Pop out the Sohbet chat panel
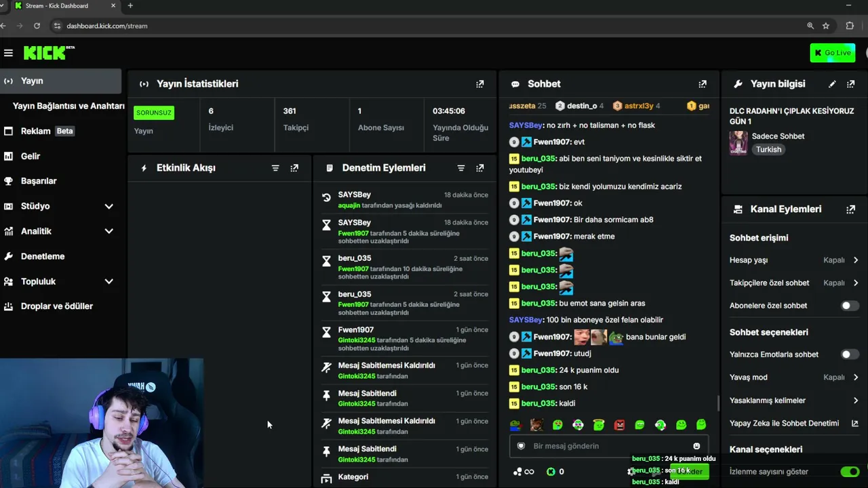 (x=703, y=84)
